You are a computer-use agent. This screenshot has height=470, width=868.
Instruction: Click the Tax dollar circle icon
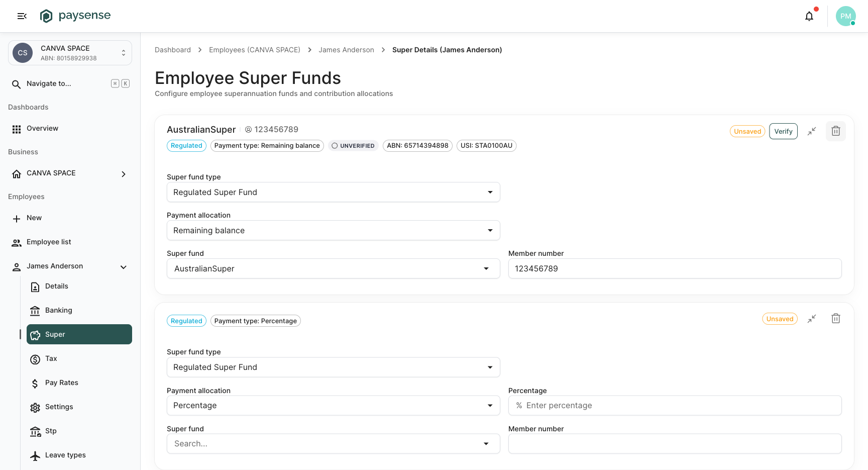[35, 359]
